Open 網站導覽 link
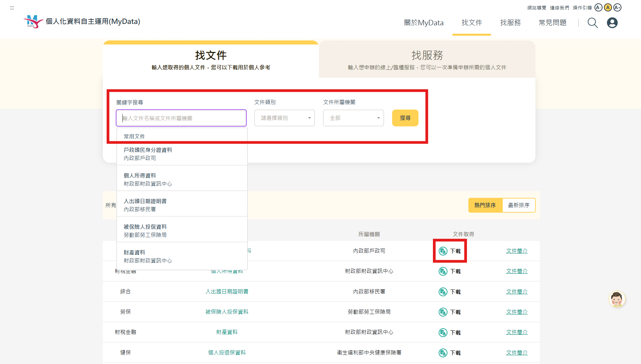Viewport: 641px width, 364px height. click(537, 8)
